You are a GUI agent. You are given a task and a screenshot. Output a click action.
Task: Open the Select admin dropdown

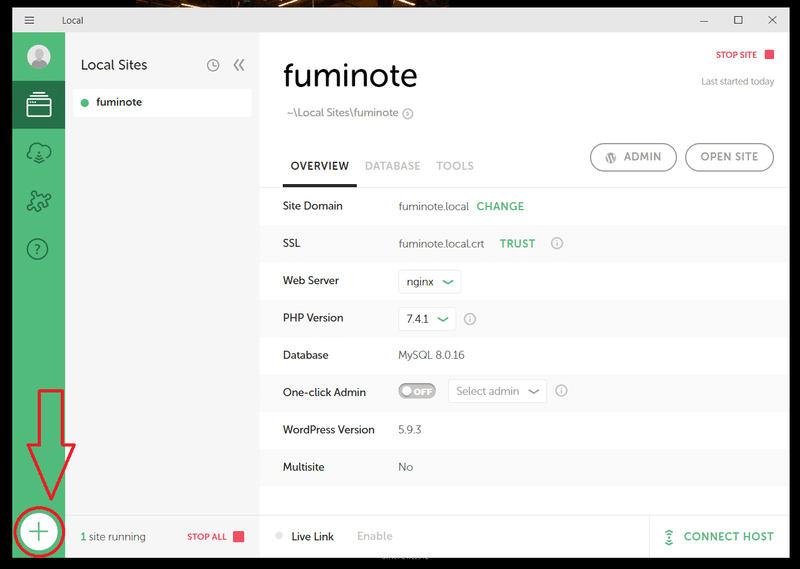497,391
